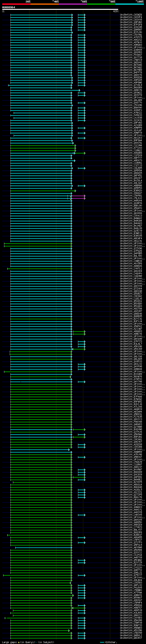Open hit UniRef100_Q6H3X5

click(x=131, y=520)
